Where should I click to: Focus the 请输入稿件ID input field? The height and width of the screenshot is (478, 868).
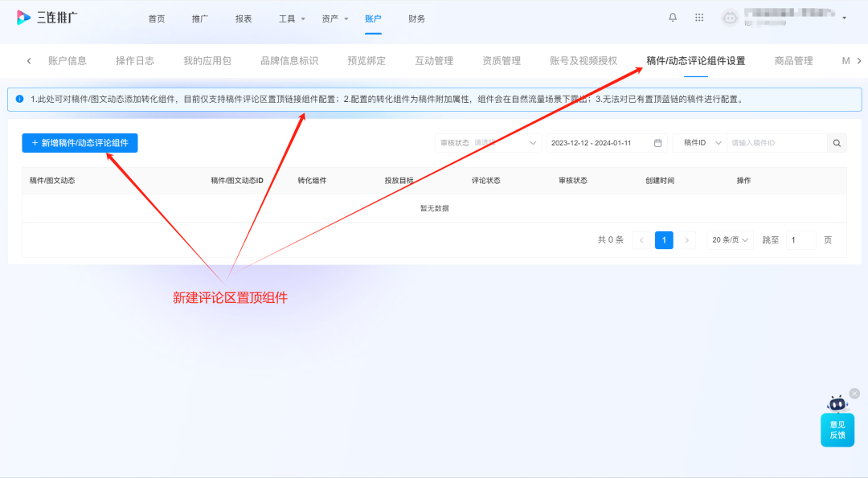pos(776,143)
